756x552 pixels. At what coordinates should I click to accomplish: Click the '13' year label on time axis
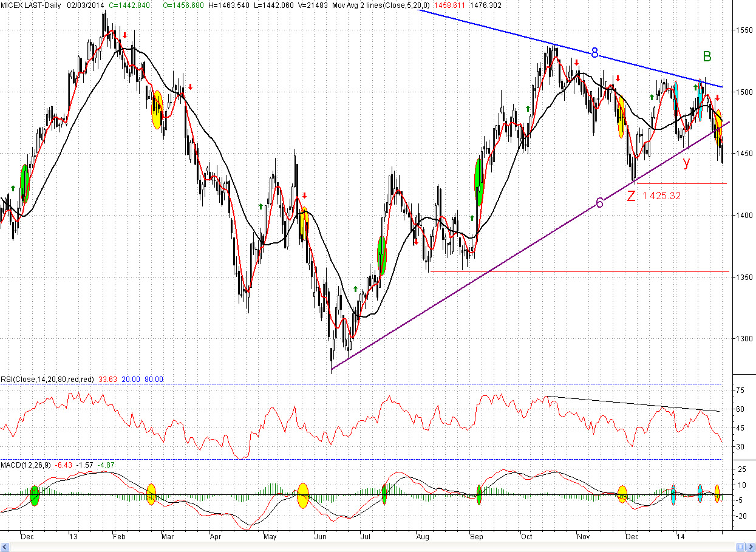[x=73, y=537]
